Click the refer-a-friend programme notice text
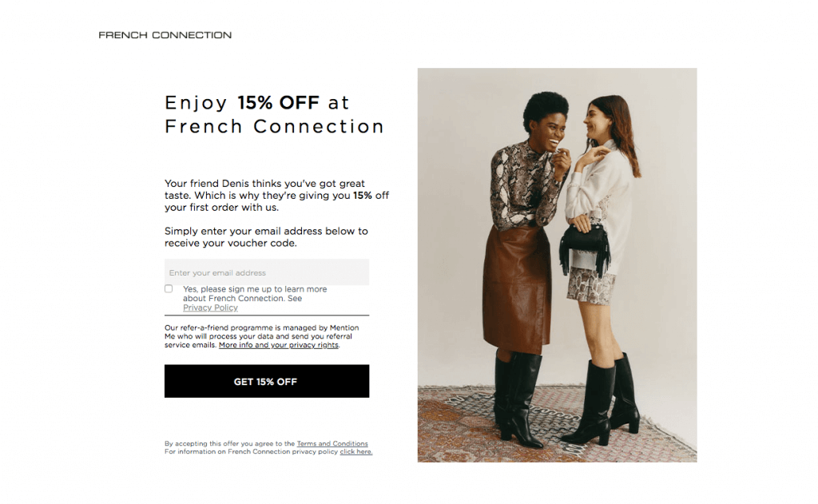This screenshot has width=818, height=504. click(262, 336)
